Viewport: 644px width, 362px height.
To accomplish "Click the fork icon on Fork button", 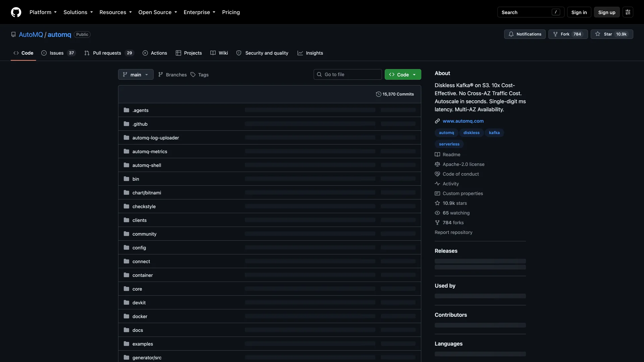I will 555,34.
